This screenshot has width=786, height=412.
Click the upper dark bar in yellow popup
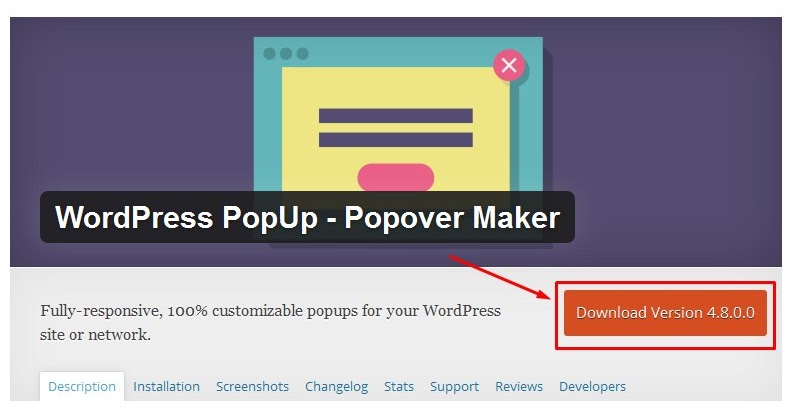396,116
